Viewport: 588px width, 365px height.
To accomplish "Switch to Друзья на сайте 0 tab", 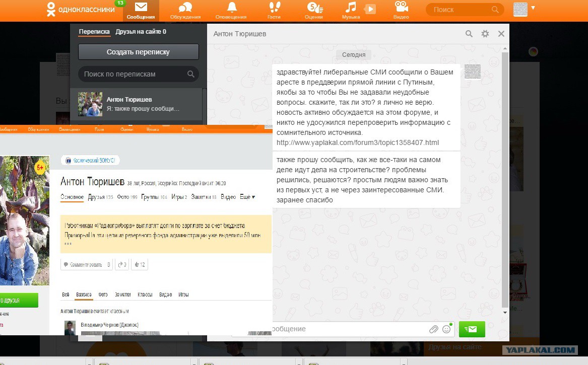I will [141, 32].
